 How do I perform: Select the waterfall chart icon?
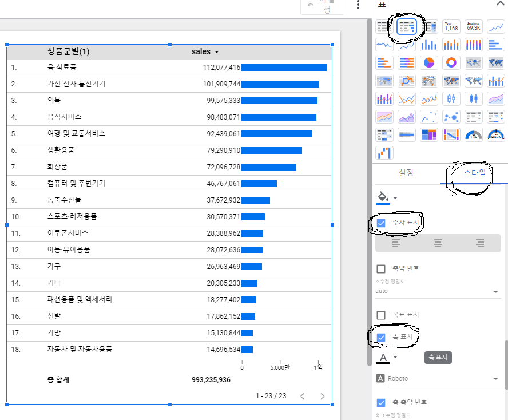(x=384, y=153)
